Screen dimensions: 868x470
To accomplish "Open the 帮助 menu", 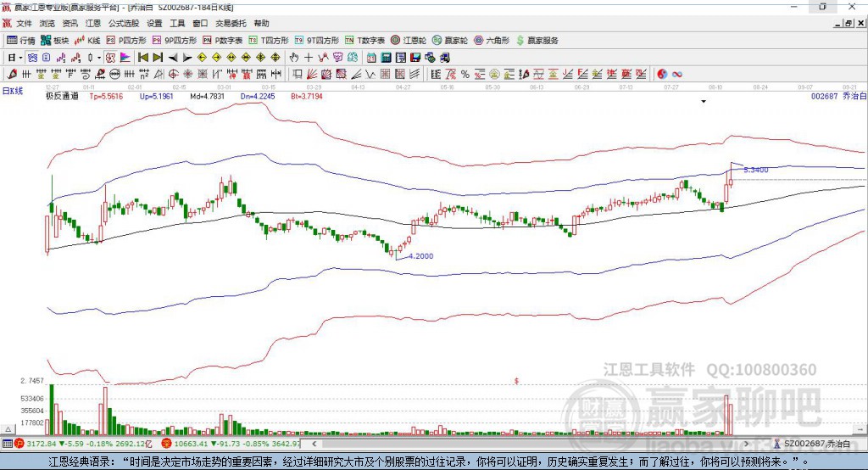I will (x=261, y=23).
